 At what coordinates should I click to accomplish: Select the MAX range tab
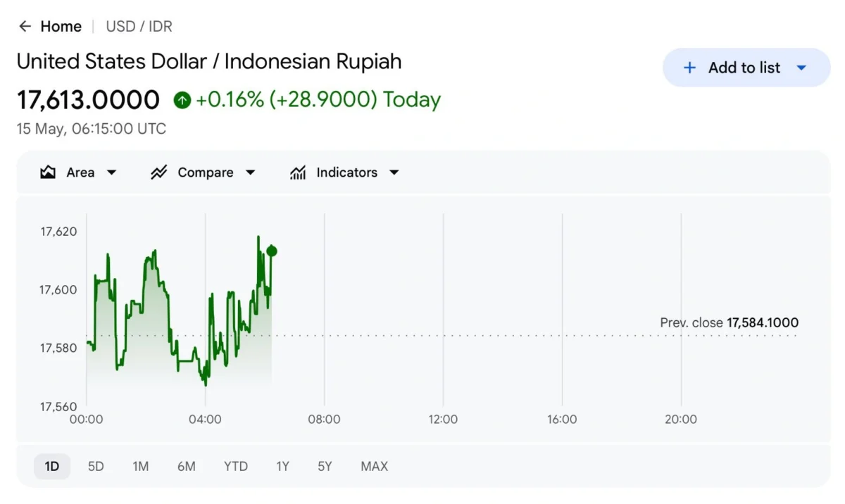click(375, 466)
